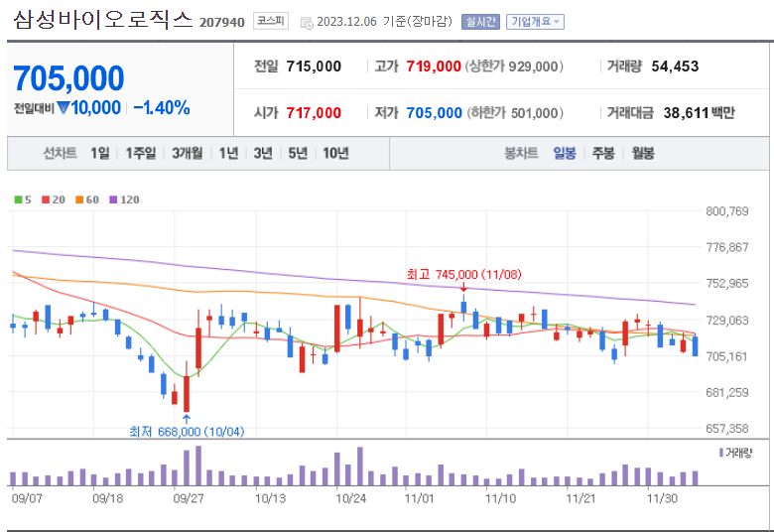
Task: Select the 1주일 line chart period
Action: pos(141,153)
